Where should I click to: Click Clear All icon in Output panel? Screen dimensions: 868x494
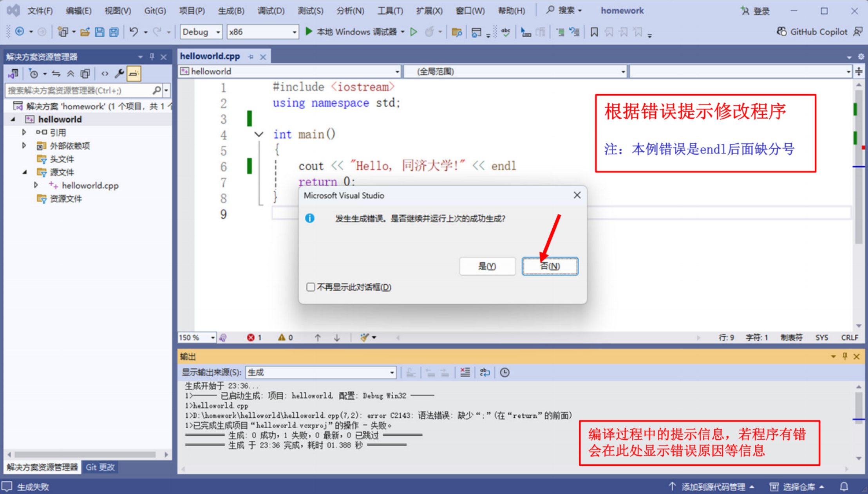[465, 372]
